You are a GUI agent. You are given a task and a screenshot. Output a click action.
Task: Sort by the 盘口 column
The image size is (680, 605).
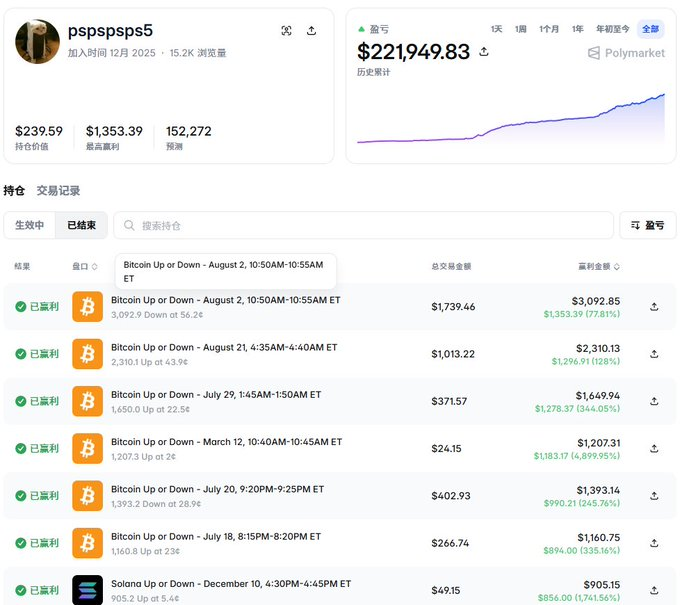tap(85, 266)
